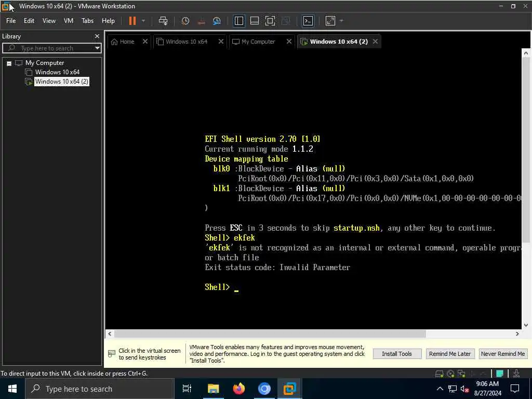Take a snapshot of this virtual machine
This screenshot has width=532, height=399.
tap(185, 21)
